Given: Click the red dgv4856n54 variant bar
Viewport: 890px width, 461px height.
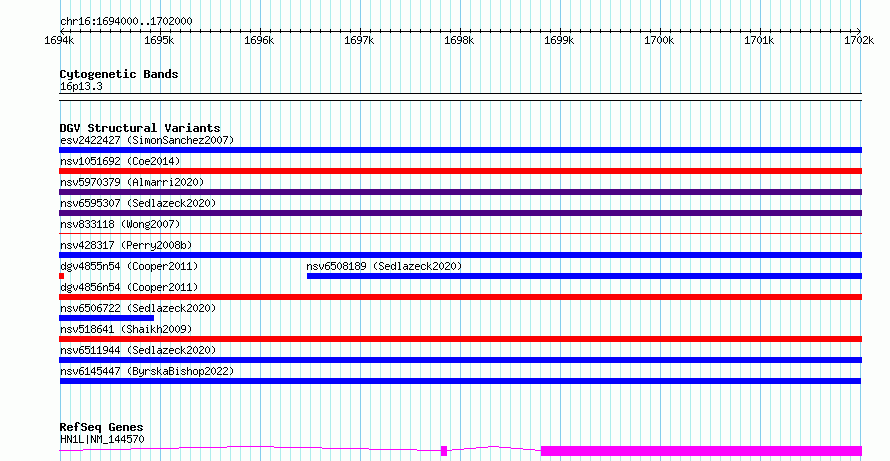Looking at the screenshot, I should click(460, 297).
